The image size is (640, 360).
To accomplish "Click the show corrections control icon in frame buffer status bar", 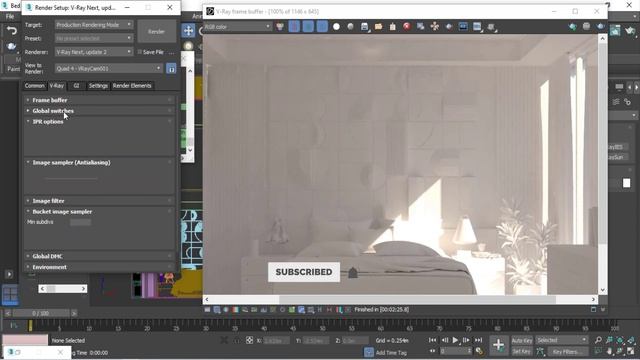I will pyautogui.click(x=207, y=310).
